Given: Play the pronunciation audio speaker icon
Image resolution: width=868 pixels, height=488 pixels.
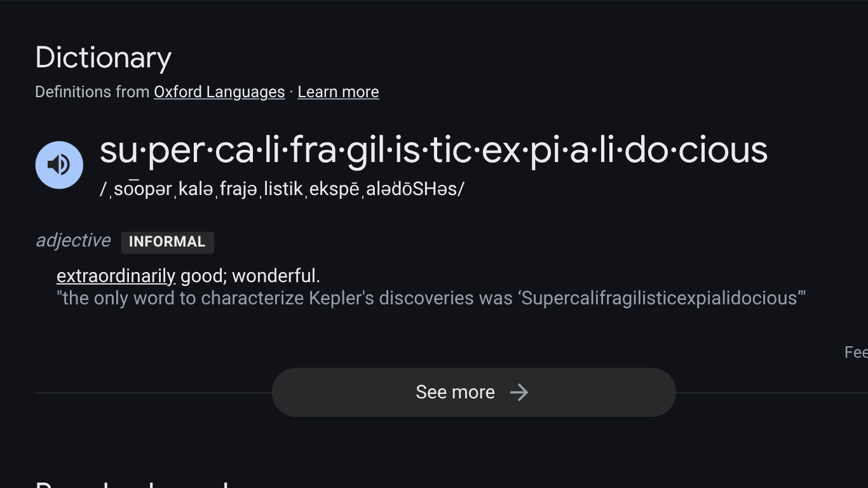Looking at the screenshot, I should tap(59, 165).
